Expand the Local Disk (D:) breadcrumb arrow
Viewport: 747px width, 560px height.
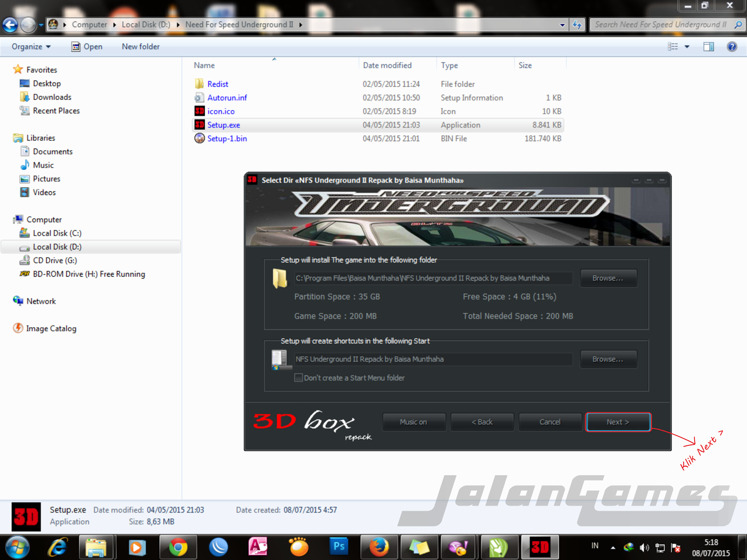click(178, 25)
